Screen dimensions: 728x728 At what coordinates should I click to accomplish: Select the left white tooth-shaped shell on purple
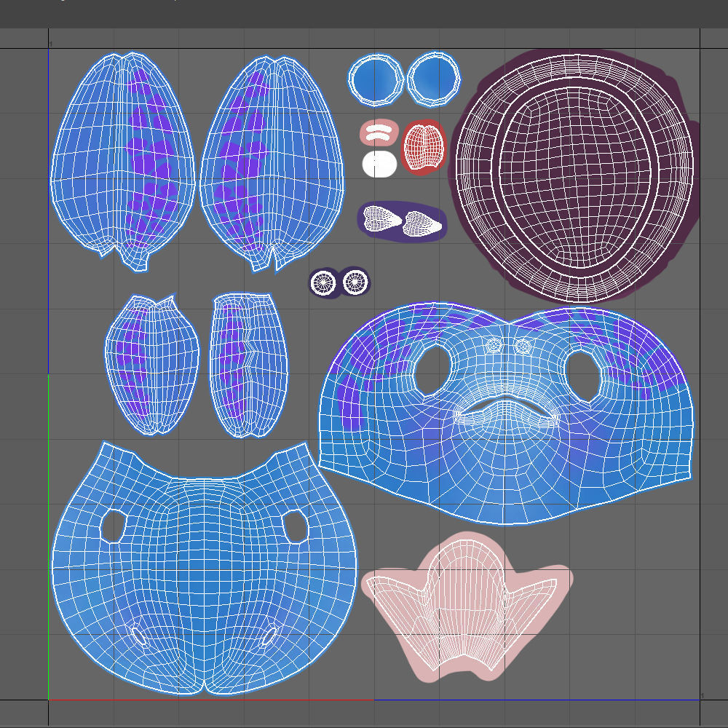[382, 218]
